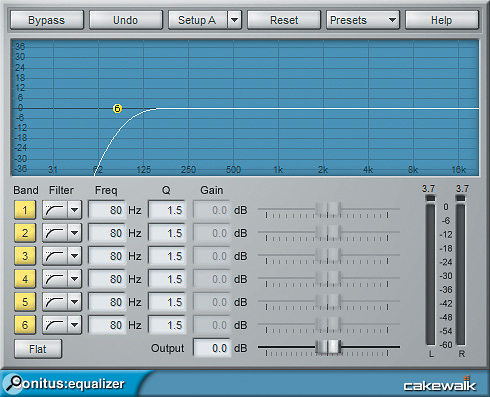The image size is (490, 397).
Task: Open the Setup A dropdown arrow
Action: tap(235, 20)
